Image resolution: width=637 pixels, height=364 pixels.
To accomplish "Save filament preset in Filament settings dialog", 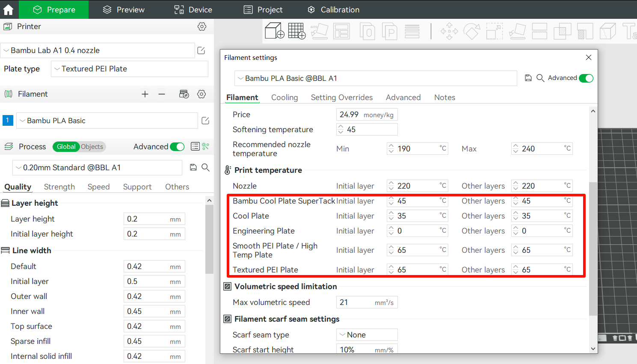I will [528, 78].
